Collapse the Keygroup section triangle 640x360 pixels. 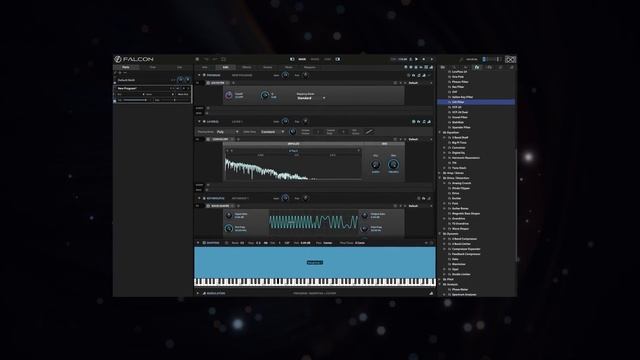(x=199, y=198)
